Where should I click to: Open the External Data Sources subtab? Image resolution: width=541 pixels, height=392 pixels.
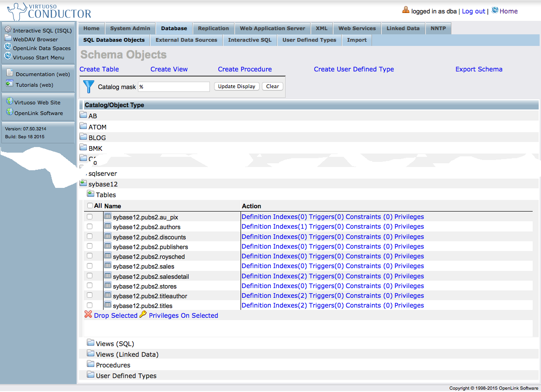(x=186, y=40)
